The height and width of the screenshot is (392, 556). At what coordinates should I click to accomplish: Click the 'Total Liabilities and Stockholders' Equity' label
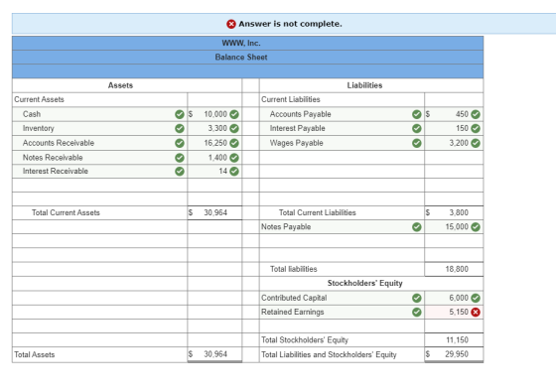(329, 355)
